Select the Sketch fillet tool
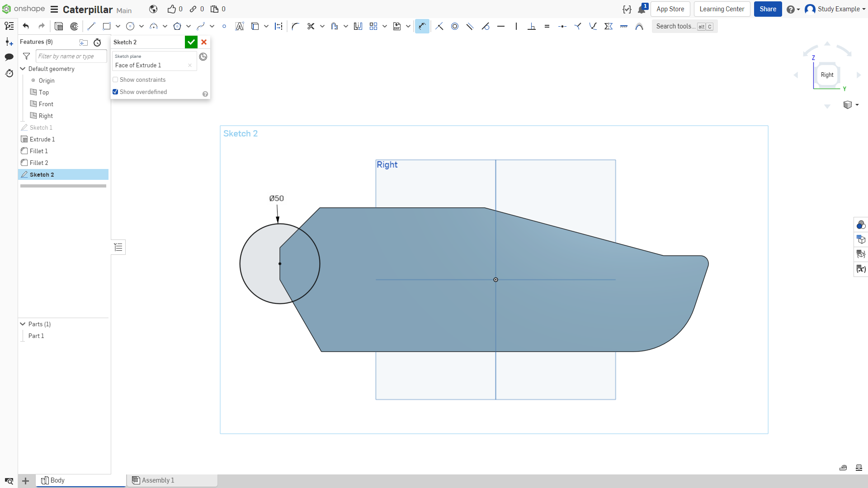This screenshot has height=488, width=868. point(296,26)
